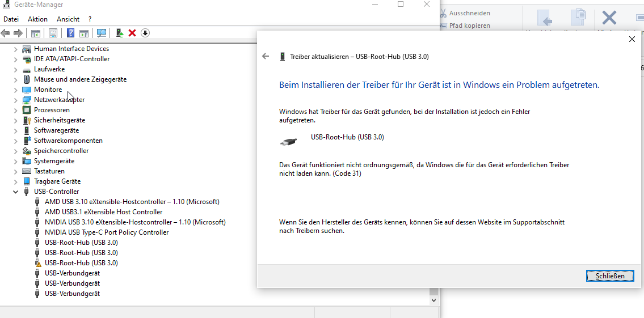
Task: Click the USB-Controller category icon
Action: [27, 192]
